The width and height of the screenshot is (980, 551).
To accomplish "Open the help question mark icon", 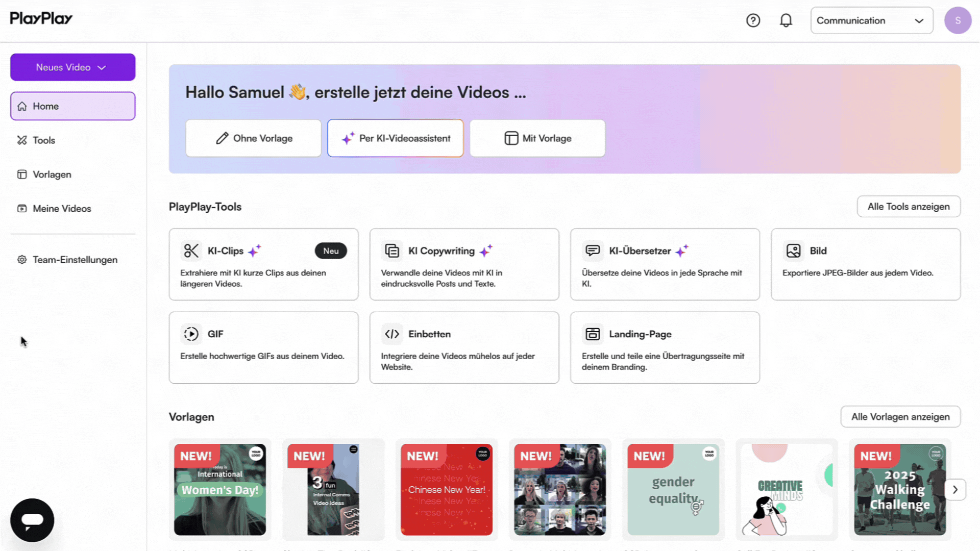I will (x=753, y=20).
